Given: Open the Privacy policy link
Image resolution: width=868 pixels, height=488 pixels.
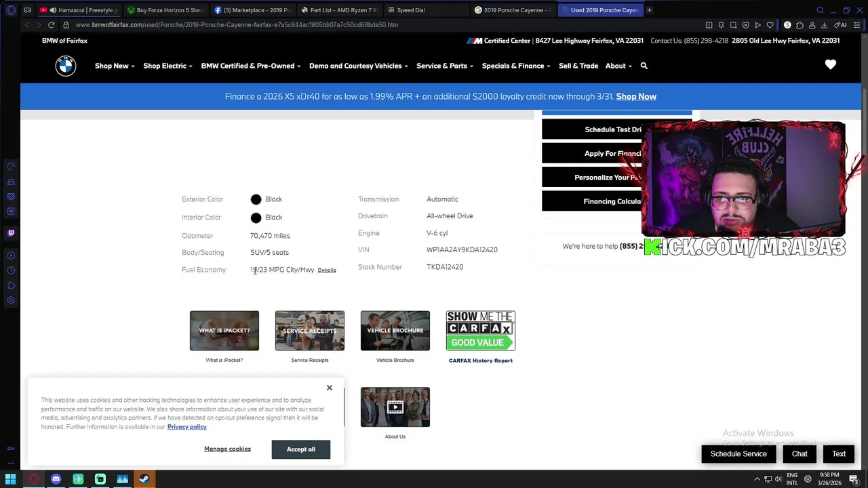Looking at the screenshot, I should click(187, 427).
